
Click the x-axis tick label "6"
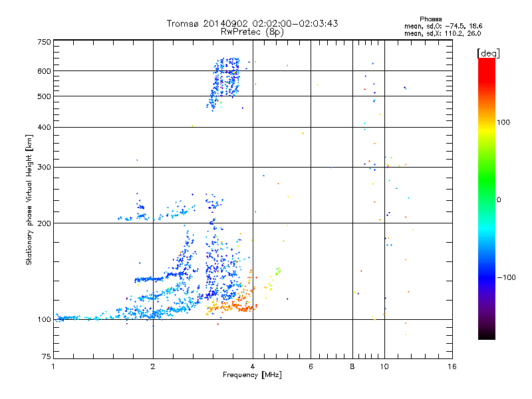311,366
